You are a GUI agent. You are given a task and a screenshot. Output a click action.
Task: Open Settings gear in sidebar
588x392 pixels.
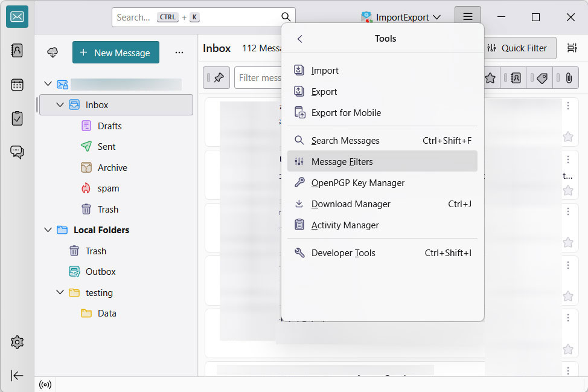[17, 342]
